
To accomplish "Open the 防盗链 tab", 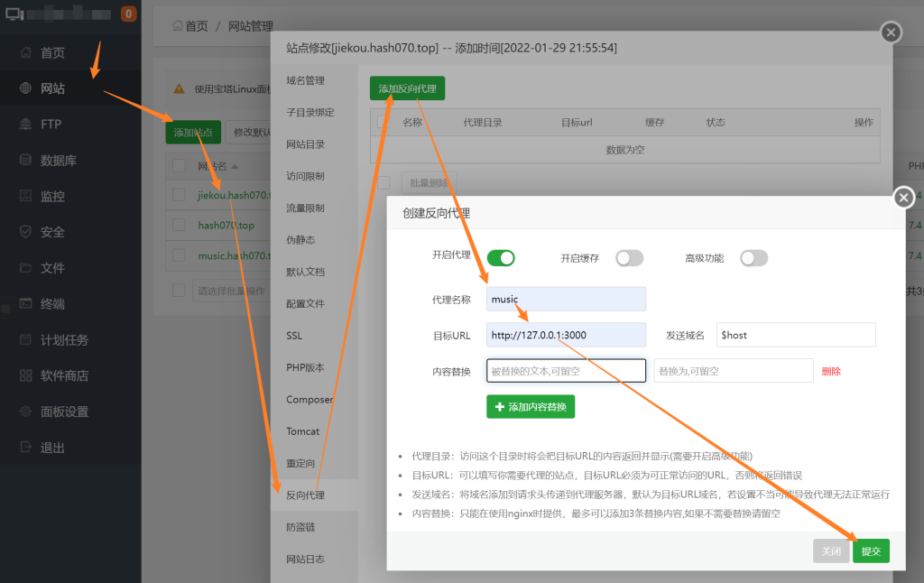I will [x=314, y=527].
